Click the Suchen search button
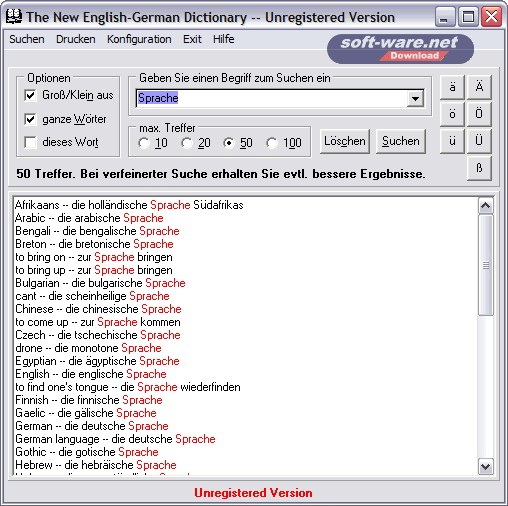 click(401, 141)
